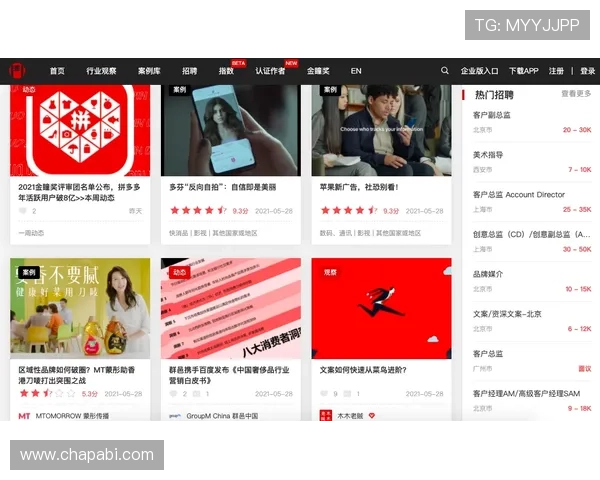Click 30 - 50K salary text

pos(577,250)
